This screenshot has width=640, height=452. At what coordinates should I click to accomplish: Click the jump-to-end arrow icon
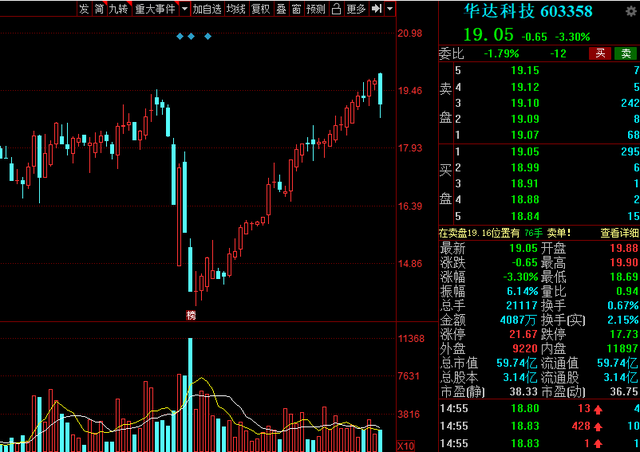(x=376, y=9)
